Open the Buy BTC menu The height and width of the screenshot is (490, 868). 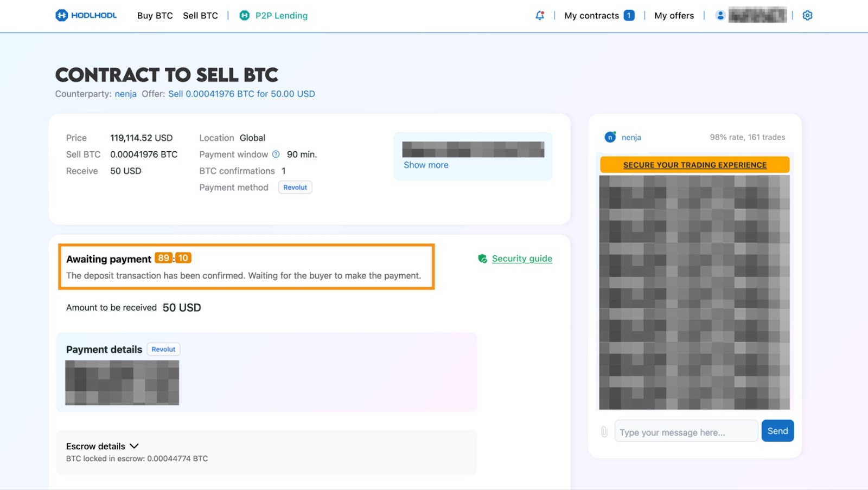coord(155,16)
